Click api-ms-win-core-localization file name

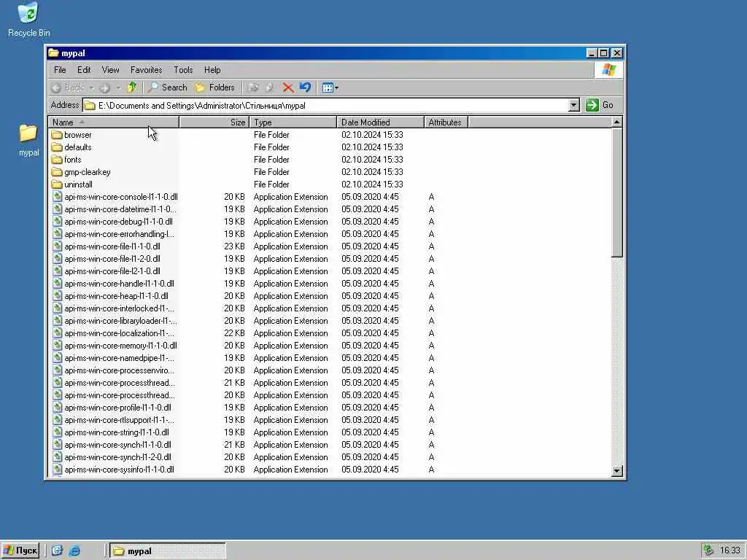click(119, 332)
